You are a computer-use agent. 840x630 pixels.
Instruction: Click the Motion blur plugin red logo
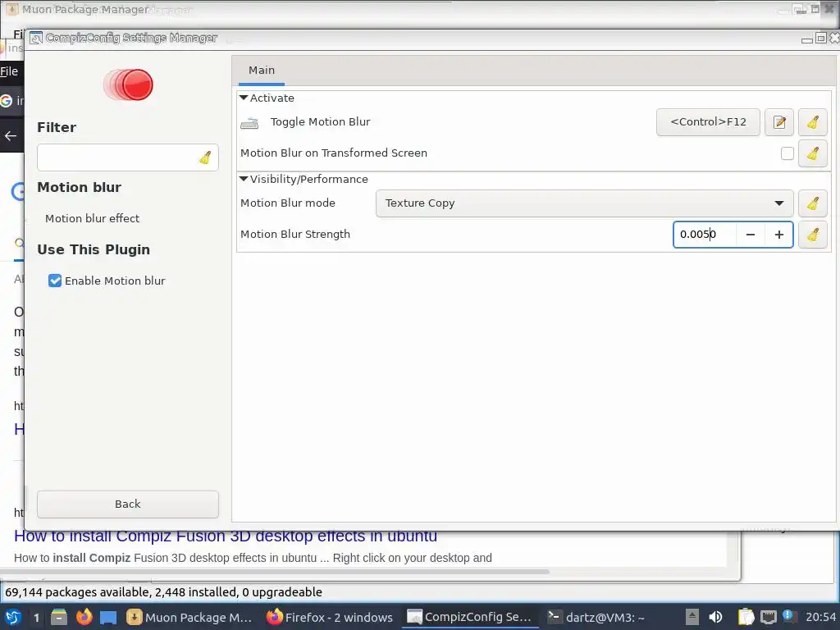coord(129,84)
